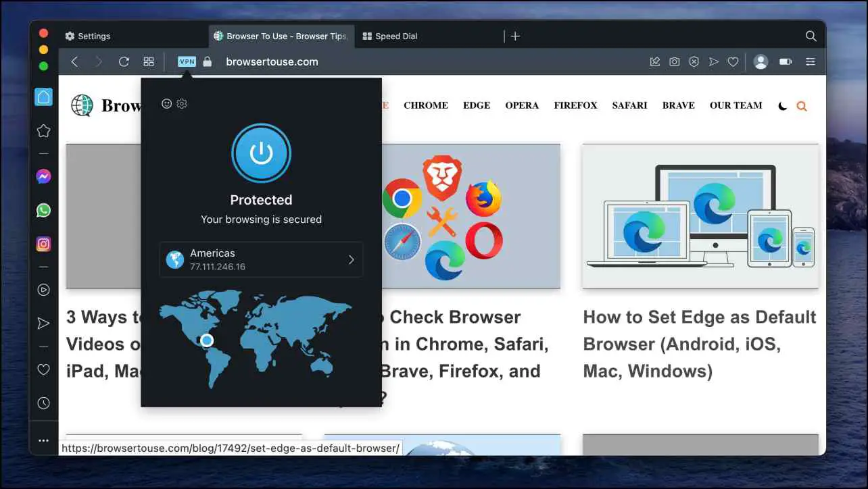Viewport: 868px width, 489px height.
Task: Switch to the Browser To Use tab
Action: click(x=281, y=36)
